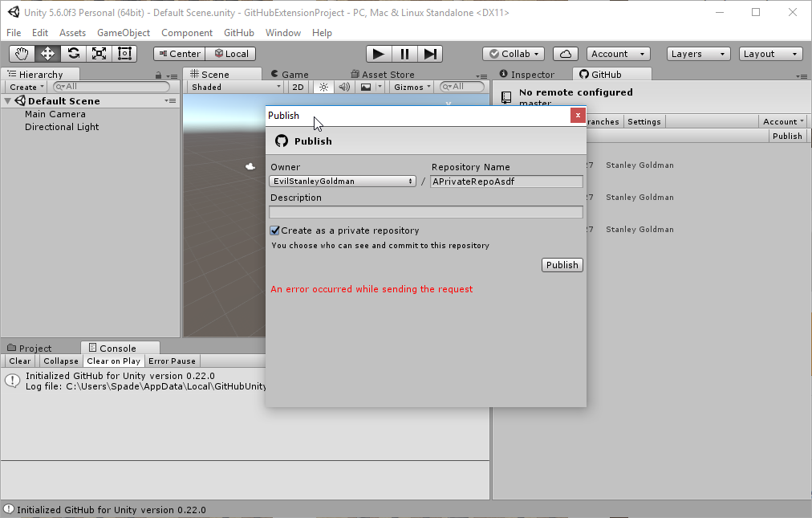Uncheck Create as a private repository
The width and height of the screenshot is (812, 518).
pos(275,230)
